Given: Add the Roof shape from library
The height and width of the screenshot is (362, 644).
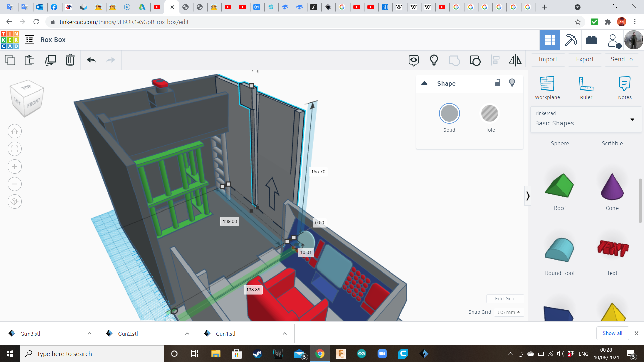Looking at the screenshot, I should tap(559, 186).
